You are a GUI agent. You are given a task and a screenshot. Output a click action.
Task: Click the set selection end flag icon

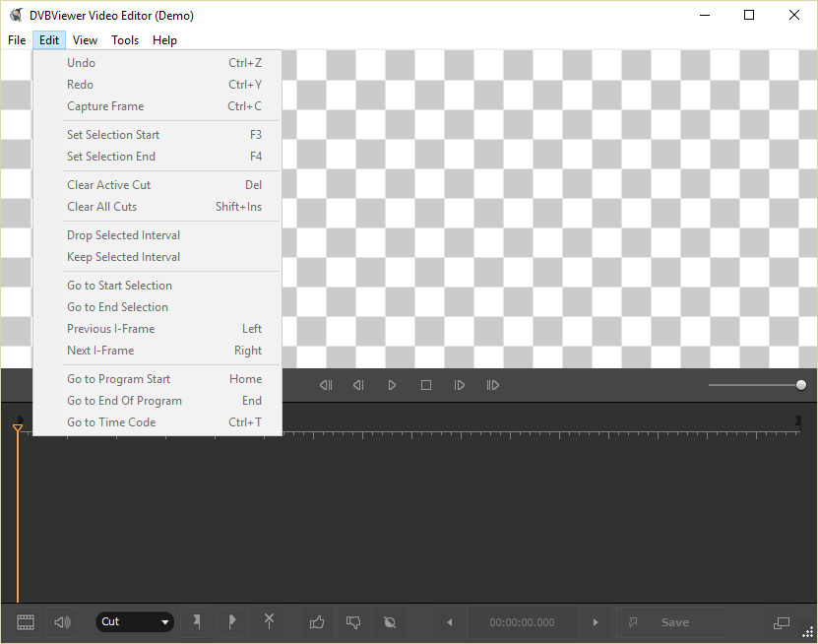click(x=232, y=621)
